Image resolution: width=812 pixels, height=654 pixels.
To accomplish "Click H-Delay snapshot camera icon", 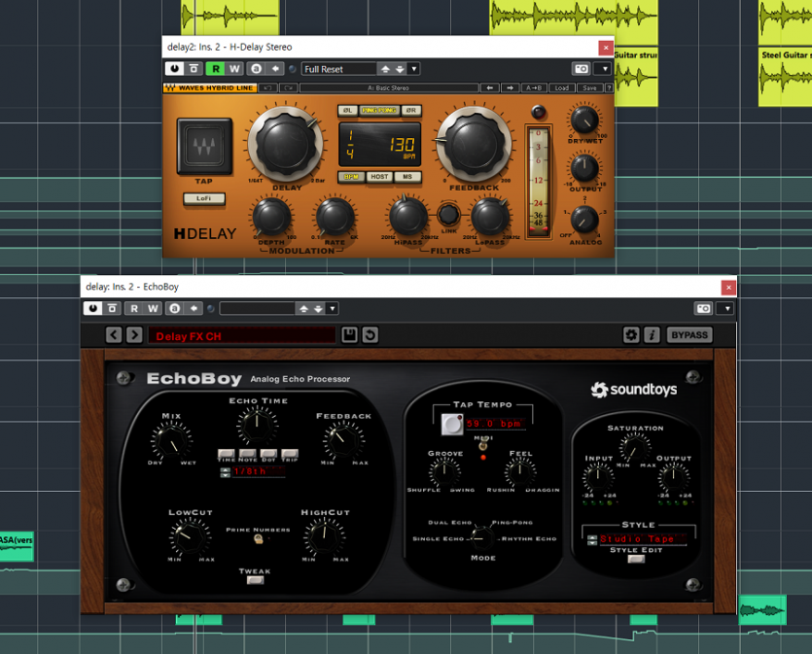I will [x=582, y=69].
